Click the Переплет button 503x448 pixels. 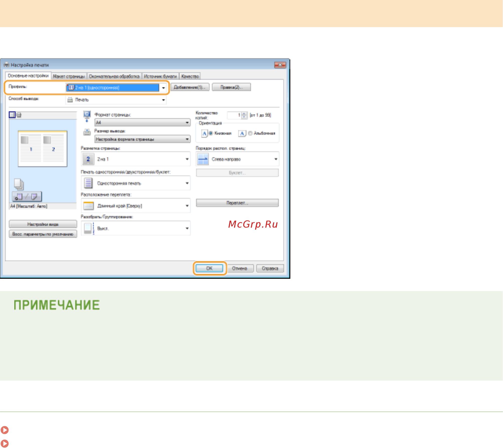237,203
